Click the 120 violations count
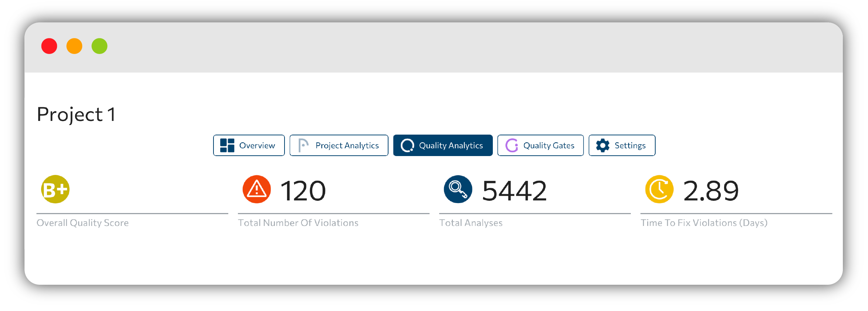 pyautogui.click(x=303, y=191)
